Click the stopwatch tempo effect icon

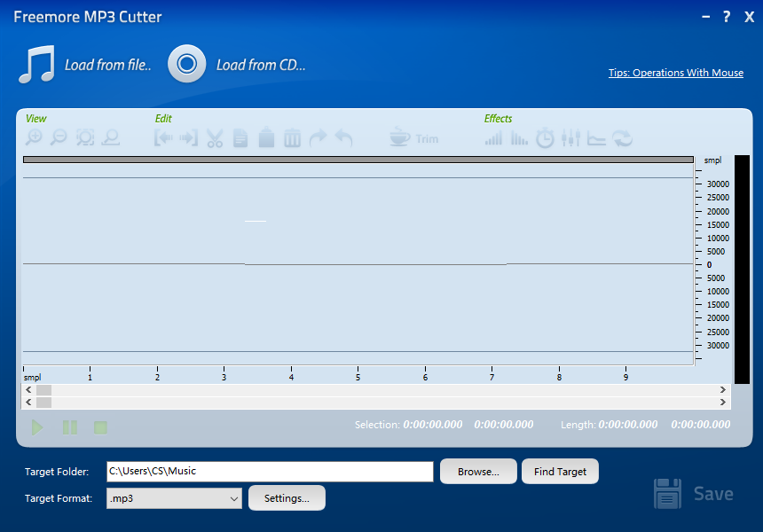(545, 138)
